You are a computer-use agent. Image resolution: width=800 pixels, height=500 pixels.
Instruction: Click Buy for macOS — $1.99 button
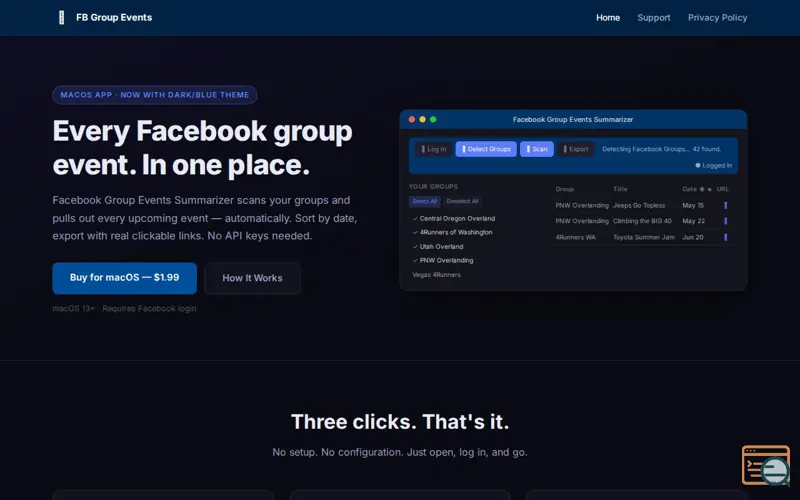[124, 278]
